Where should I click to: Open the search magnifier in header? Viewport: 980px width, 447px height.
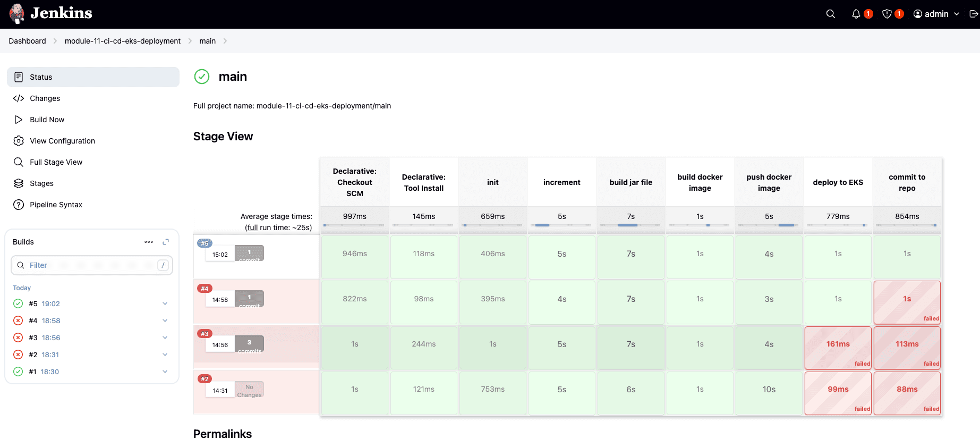(x=831, y=14)
